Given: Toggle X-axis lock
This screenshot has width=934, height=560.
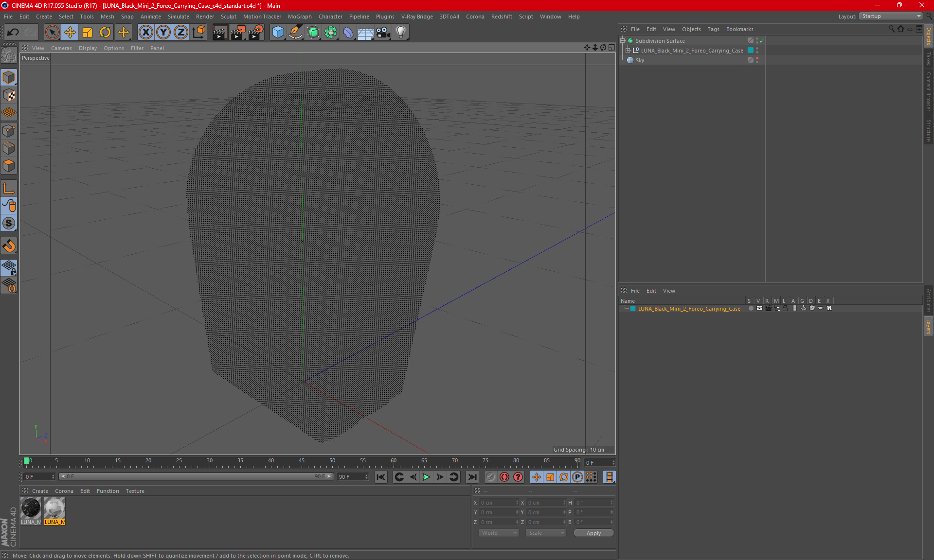Looking at the screenshot, I should pos(145,32).
